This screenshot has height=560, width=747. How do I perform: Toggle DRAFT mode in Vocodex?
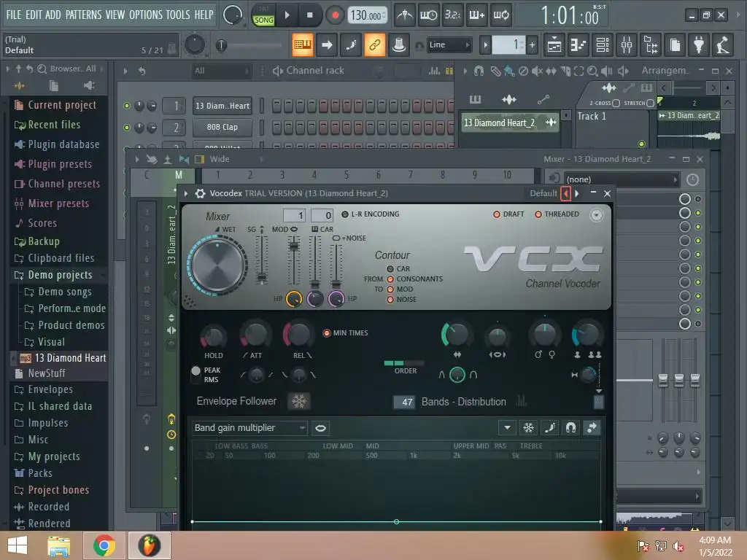(x=496, y=214)
